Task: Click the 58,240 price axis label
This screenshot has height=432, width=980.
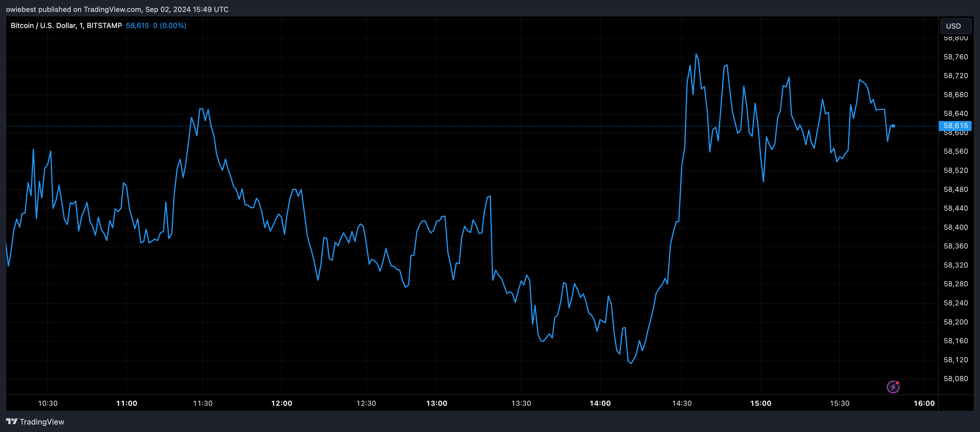Action: pyautogui.click(x=956, y=303)
